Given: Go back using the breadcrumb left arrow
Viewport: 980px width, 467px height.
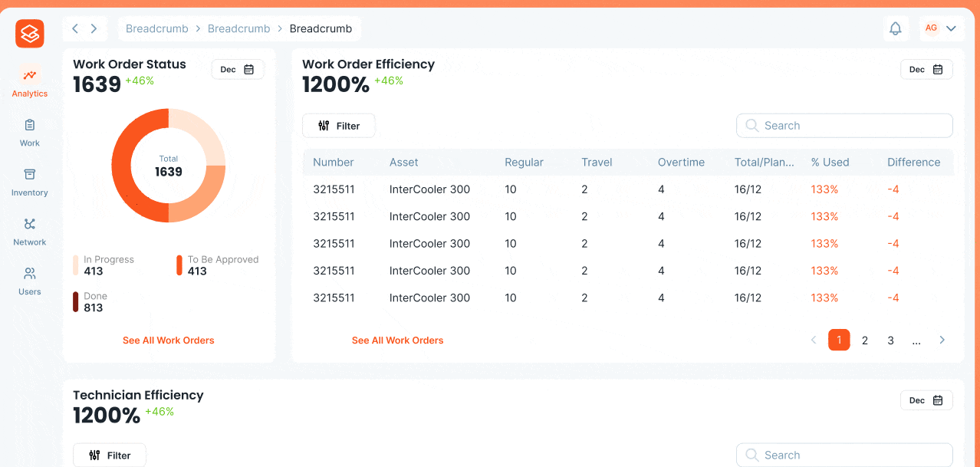Looking at the screenshot, I should pos(74,28).
